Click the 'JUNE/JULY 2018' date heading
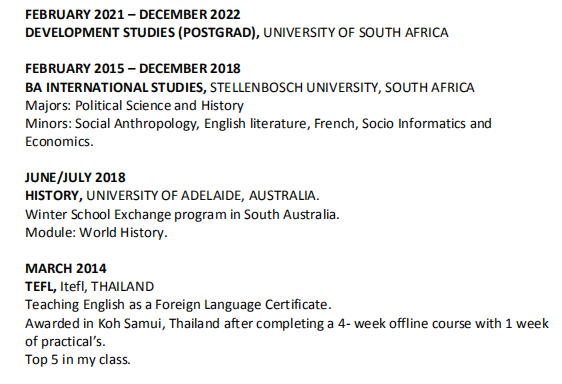Image resolution: width=562 pixels, height=384 pixels. (75, 177)
